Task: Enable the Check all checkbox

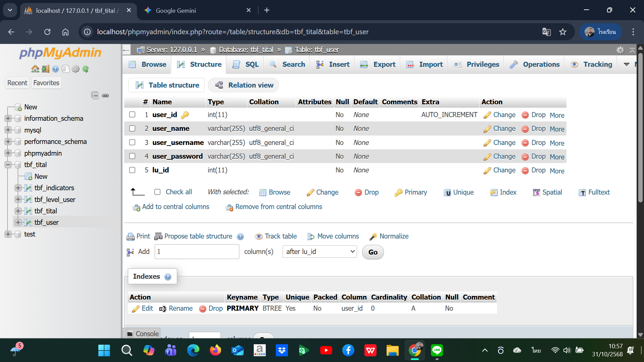Action: point(157,192)
